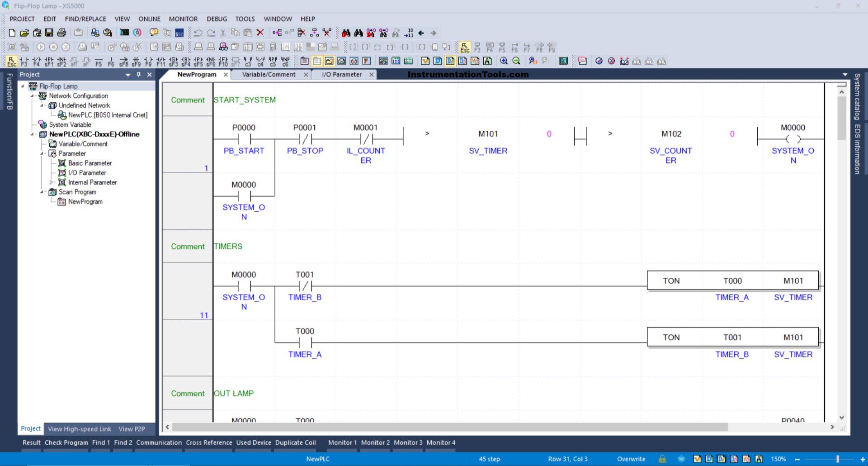
Task: Collapse the Parameter tree node
Action: coord(42,153)
